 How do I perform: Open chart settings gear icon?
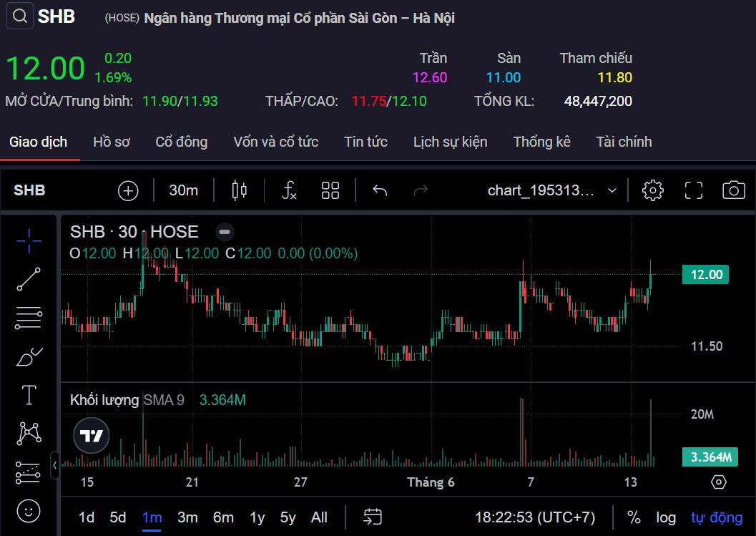click(652, 190)
